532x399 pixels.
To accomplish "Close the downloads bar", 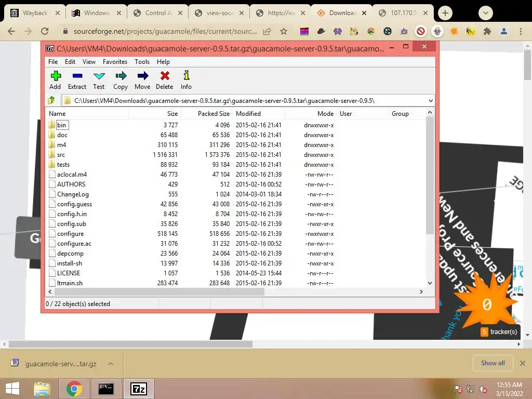I will coord(523,363).
